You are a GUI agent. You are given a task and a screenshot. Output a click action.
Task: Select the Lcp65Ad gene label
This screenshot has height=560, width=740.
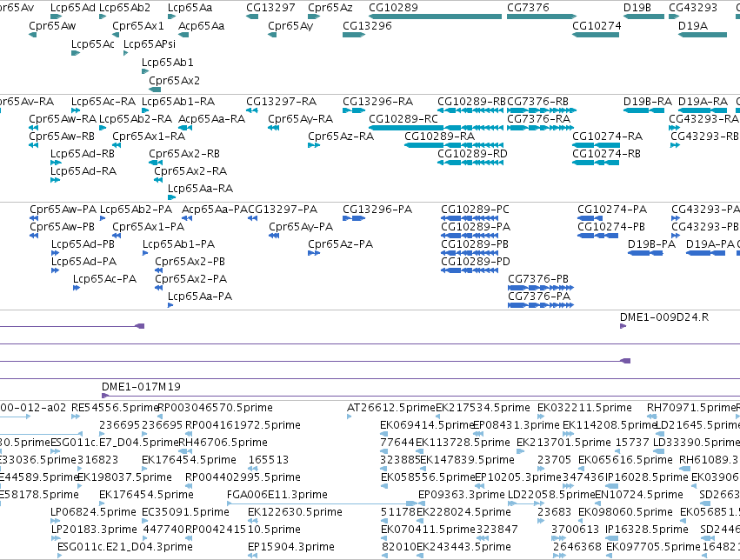(73, 8)
